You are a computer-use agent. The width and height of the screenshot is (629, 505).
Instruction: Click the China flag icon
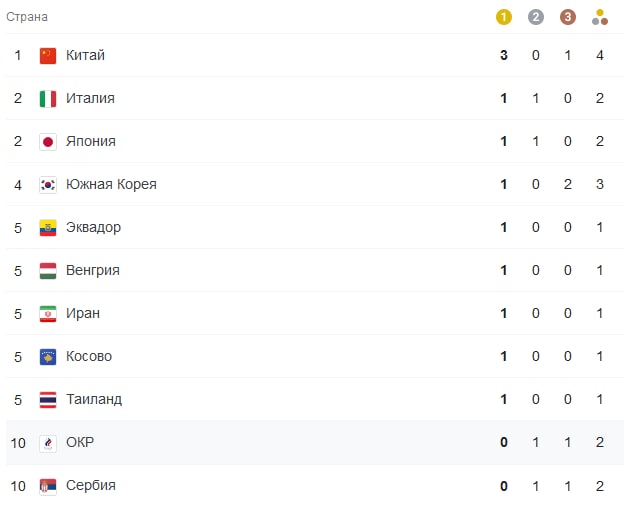[48, 56]
